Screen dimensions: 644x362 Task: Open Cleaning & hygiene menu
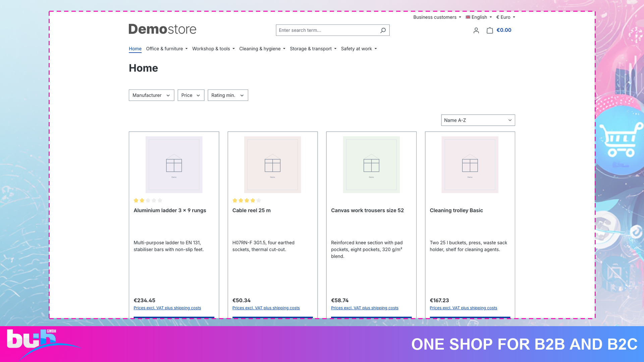[262, 49]
